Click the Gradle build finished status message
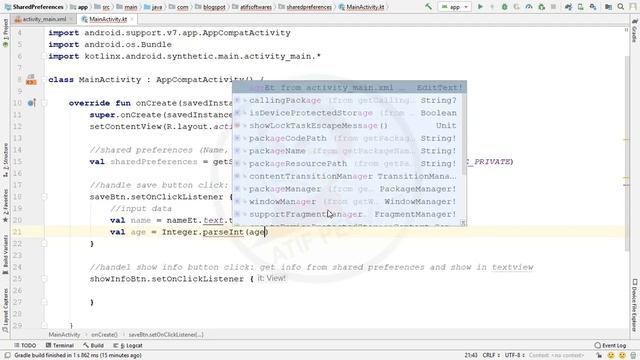640x360 pixels. pos(78,355)
